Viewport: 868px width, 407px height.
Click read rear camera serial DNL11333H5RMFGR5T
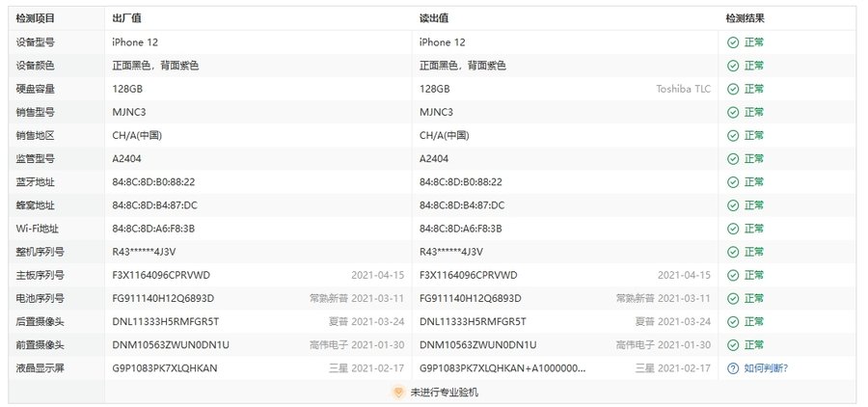473,322
